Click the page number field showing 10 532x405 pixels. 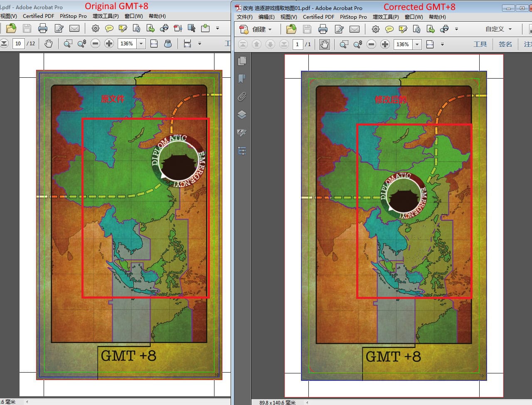[x=18, y=43]
